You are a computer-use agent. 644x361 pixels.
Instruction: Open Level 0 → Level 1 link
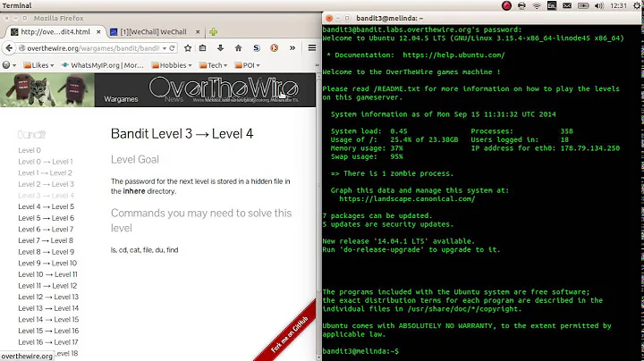point(46,162)
